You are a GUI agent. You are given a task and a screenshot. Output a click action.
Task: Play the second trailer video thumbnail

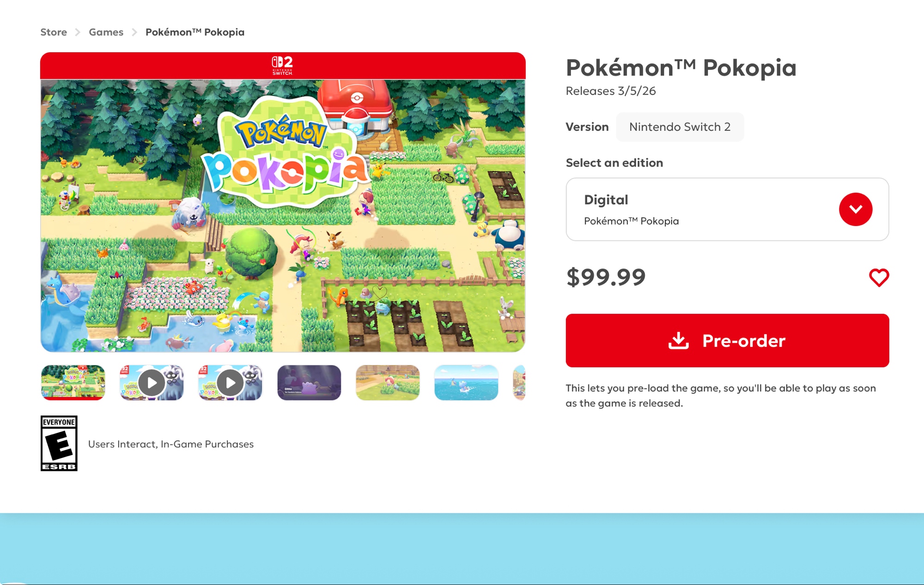click(x=230, y=383)
